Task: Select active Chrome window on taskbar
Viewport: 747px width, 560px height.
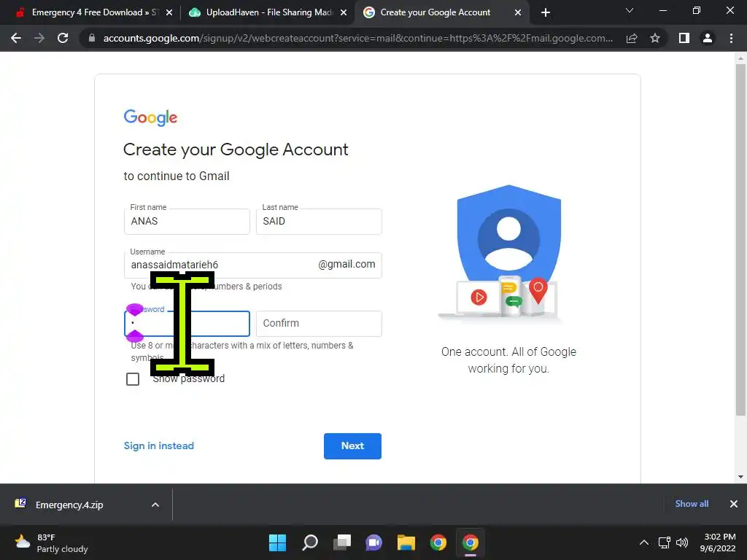Action: (x=471, y=542)
